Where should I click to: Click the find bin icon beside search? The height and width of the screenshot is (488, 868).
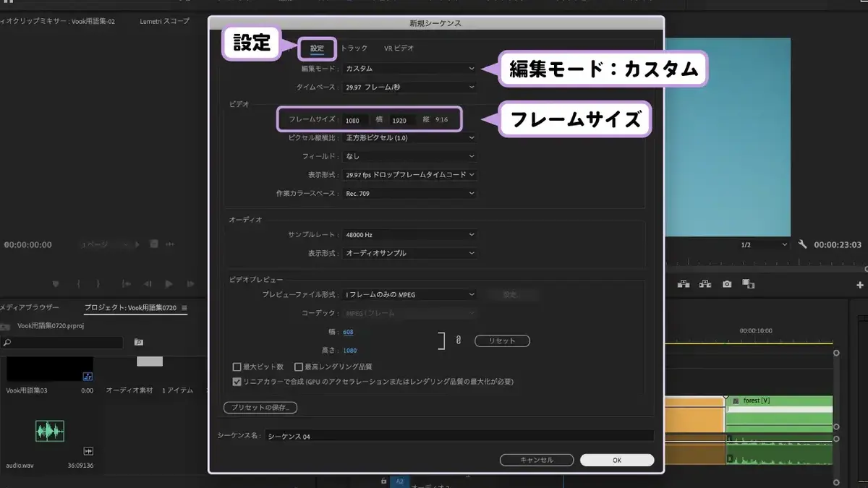[138, 342]
